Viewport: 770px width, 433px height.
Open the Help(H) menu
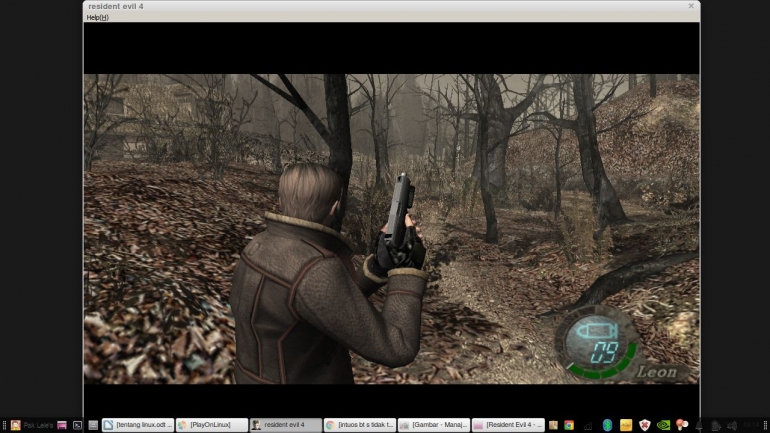[x=97, y=17]
